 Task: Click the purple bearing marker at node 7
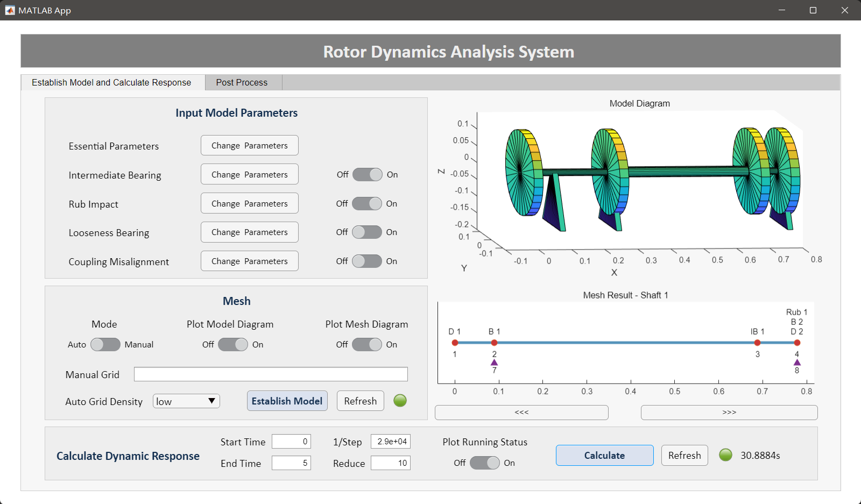495,363
